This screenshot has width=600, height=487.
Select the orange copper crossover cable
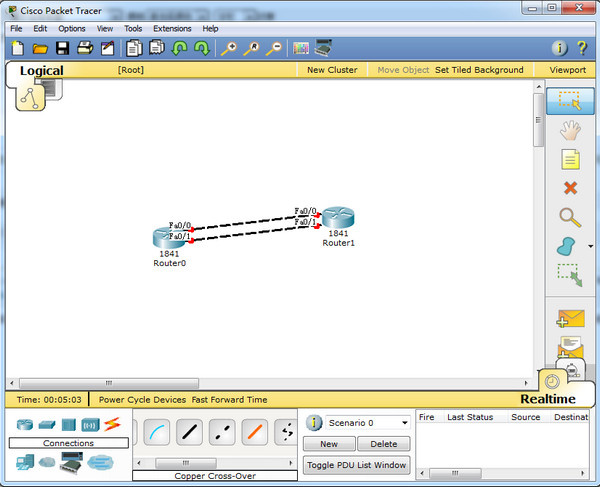[x=255, y=432]
